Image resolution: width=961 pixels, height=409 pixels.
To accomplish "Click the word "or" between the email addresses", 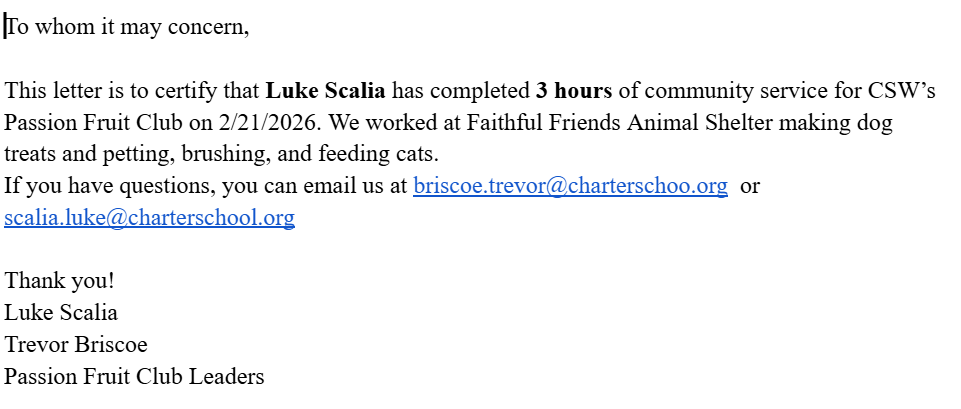I will tap(750, 186).
